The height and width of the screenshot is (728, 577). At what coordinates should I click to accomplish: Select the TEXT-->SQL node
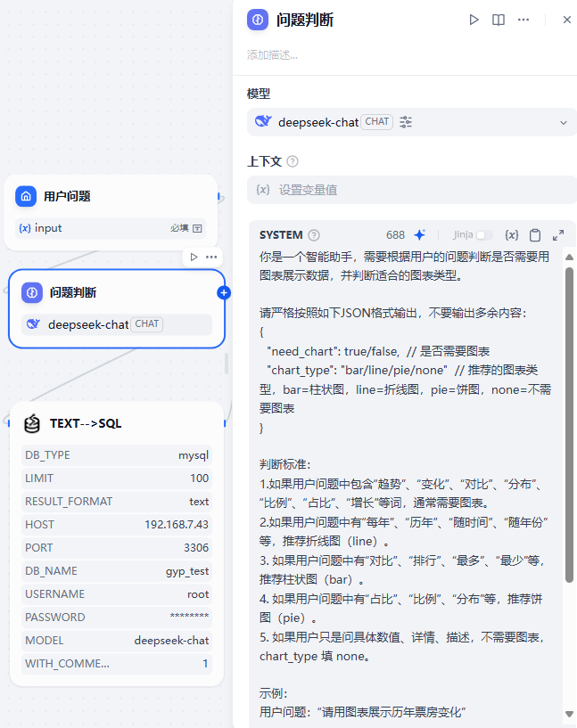coord(117,544)
